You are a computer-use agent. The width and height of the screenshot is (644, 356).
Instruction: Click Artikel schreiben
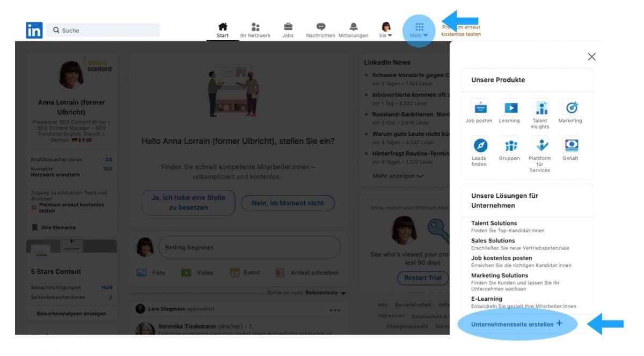pyautogui.click(x=307, y=272)
